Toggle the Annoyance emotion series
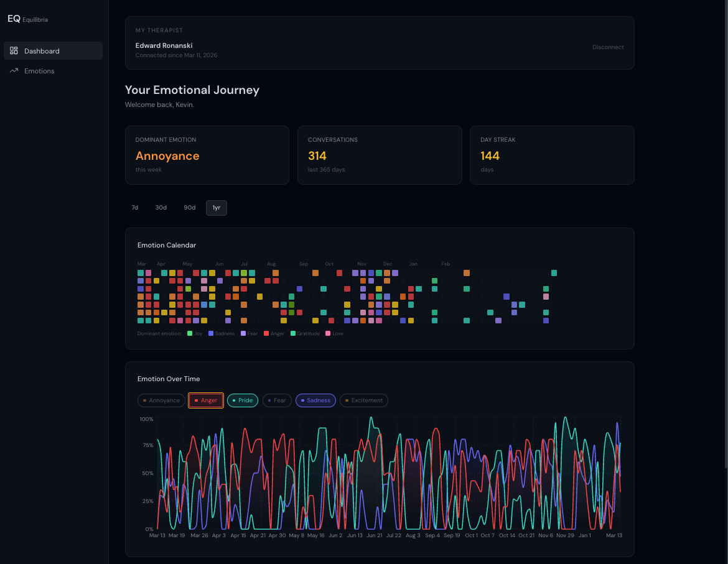The height and width of the screenshot is (564, 728). point(161,400)
